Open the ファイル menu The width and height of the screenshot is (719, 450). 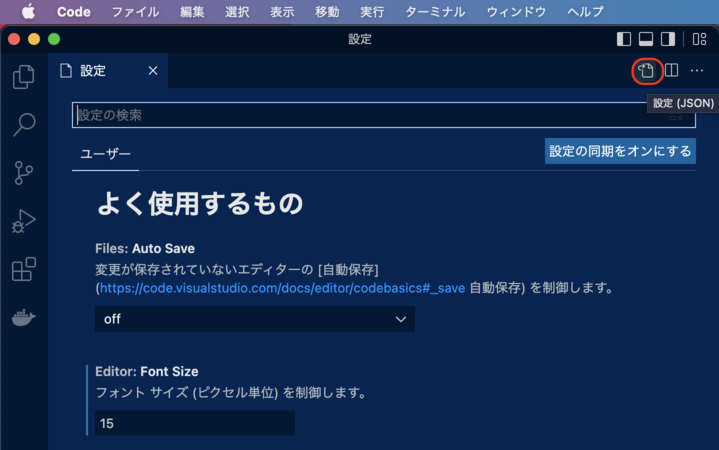[x=135, y=11]
